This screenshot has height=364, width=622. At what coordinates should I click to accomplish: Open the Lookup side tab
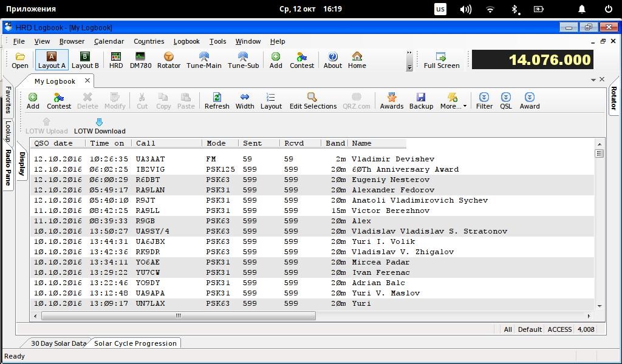point(8,131)
